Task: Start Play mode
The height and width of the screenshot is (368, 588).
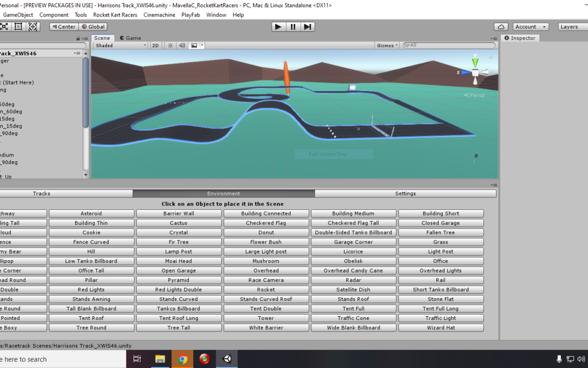Action: click(278, 27)
